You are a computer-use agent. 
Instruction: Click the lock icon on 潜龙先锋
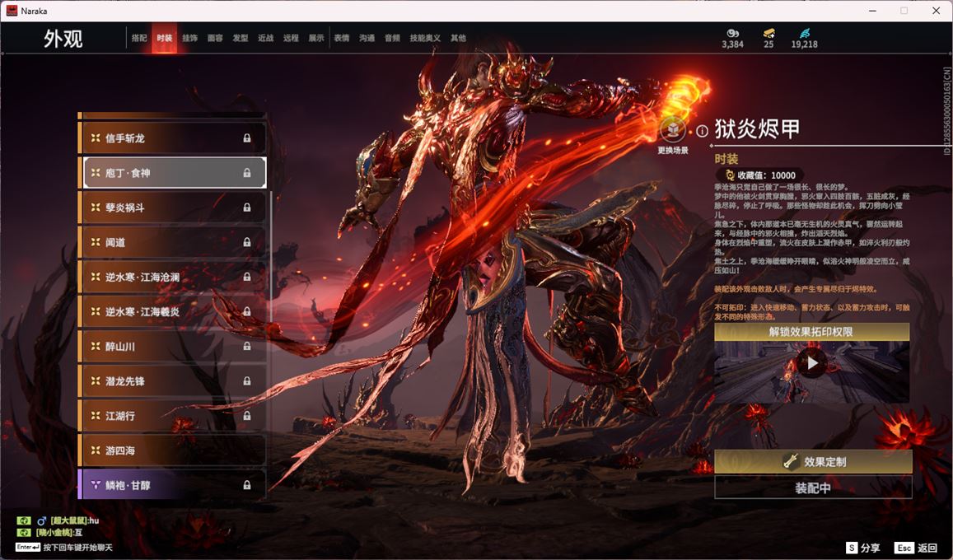(x=247, y=380)
